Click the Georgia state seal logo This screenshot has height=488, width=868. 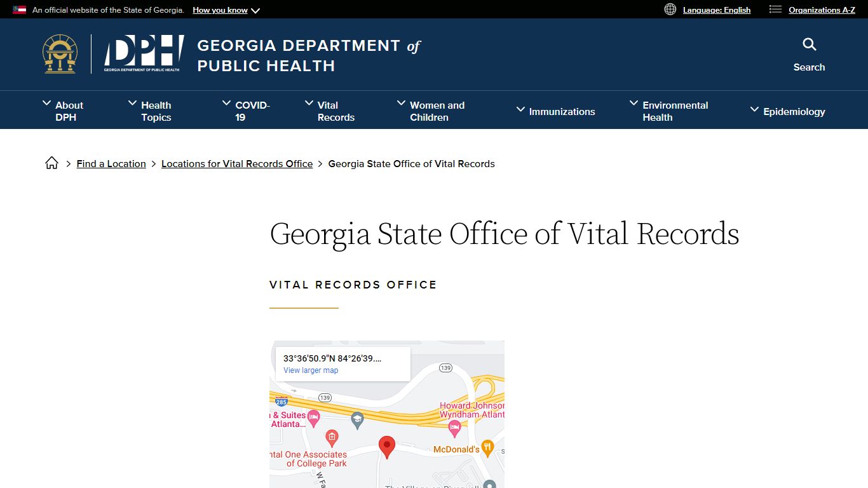tap(60, 54)
